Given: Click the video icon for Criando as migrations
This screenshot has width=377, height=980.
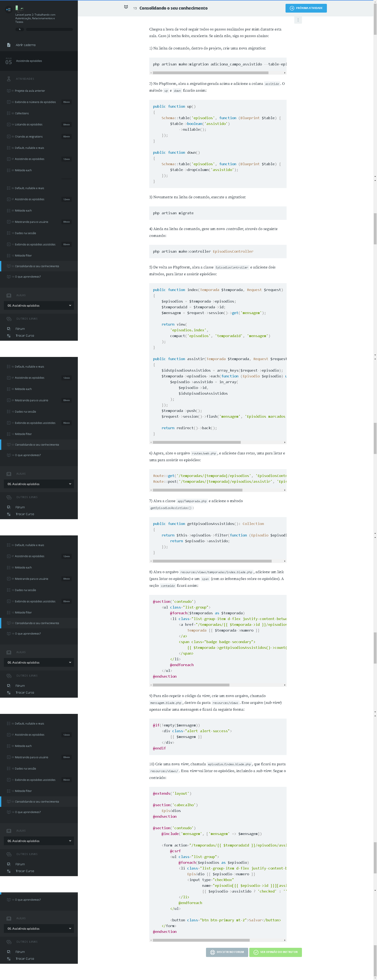Looking at the screenshot, I should (9, 137).
